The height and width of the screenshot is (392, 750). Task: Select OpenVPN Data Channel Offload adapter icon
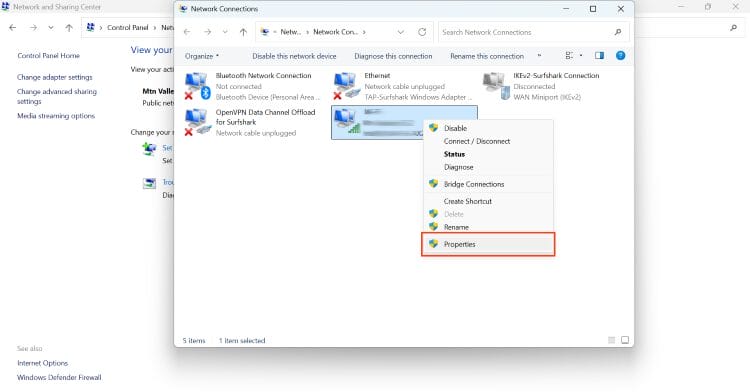tap(198, 122)
